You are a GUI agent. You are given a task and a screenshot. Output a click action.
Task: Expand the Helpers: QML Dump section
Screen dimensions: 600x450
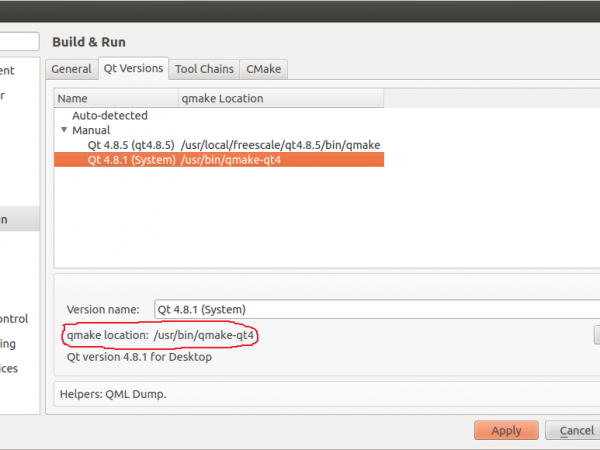(113, 394)
